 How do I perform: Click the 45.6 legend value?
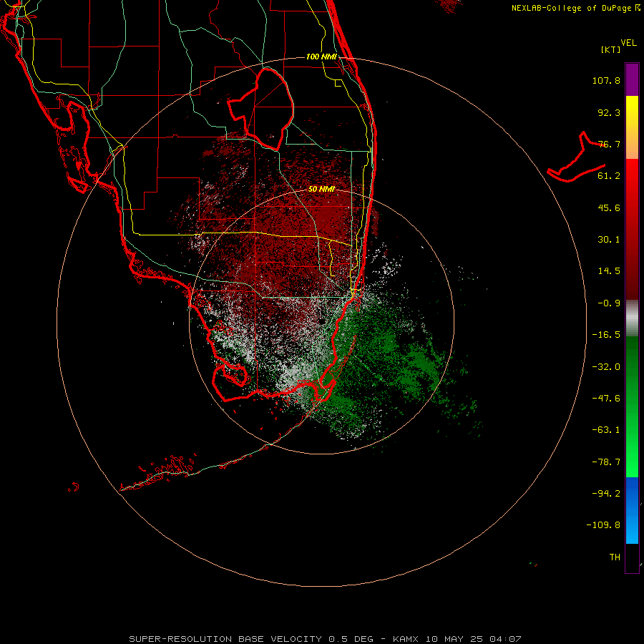pyautogui.click(x=609, y=208)
